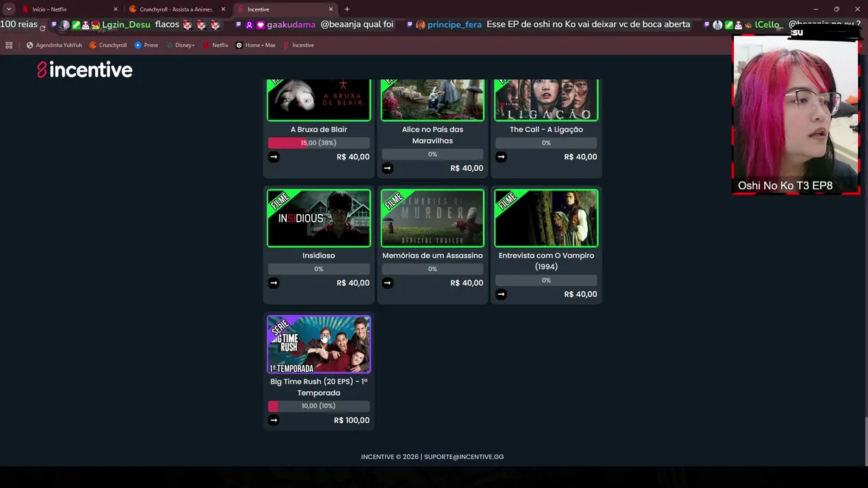The width and height of the screenshot is (868, 488).
Task: Open the tab search dropdown arrow
Action: coord(9,9)
